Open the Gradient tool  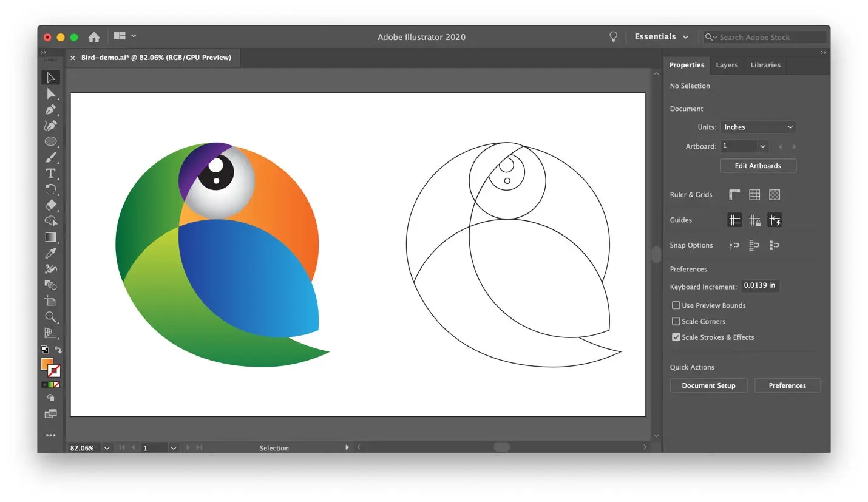point(50,237)
